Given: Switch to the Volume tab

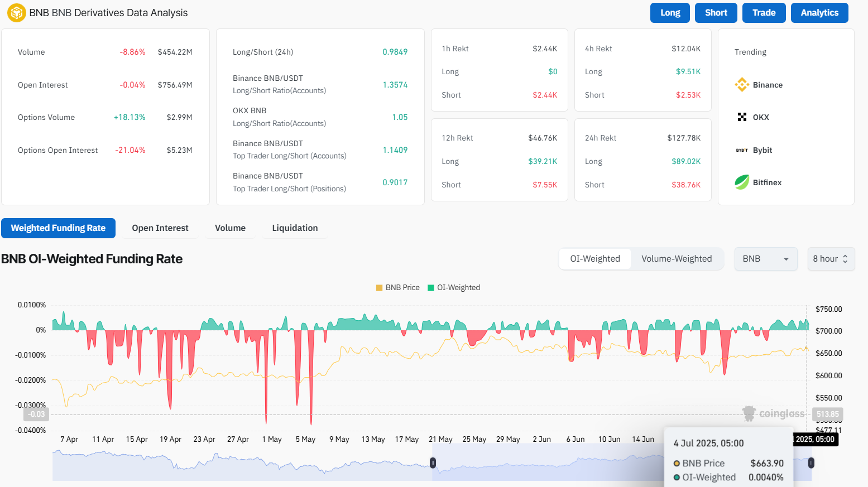Looking at the screenshot, I should (230, 228).
